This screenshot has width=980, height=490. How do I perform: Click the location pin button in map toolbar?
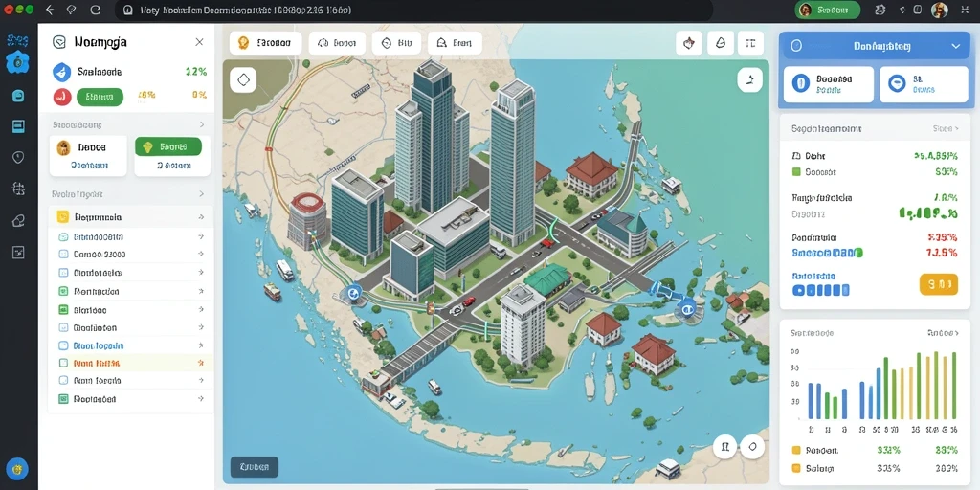click(689, 43)
